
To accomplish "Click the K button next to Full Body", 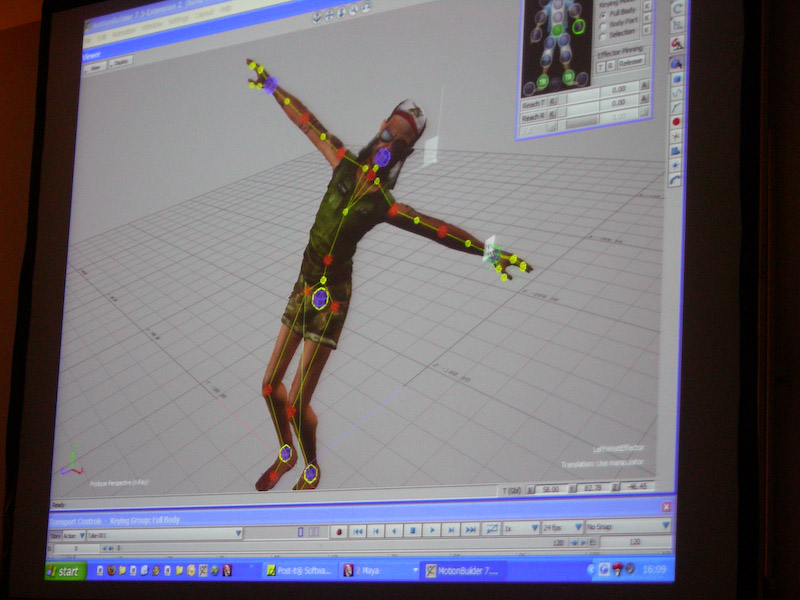I will [647, 6].
